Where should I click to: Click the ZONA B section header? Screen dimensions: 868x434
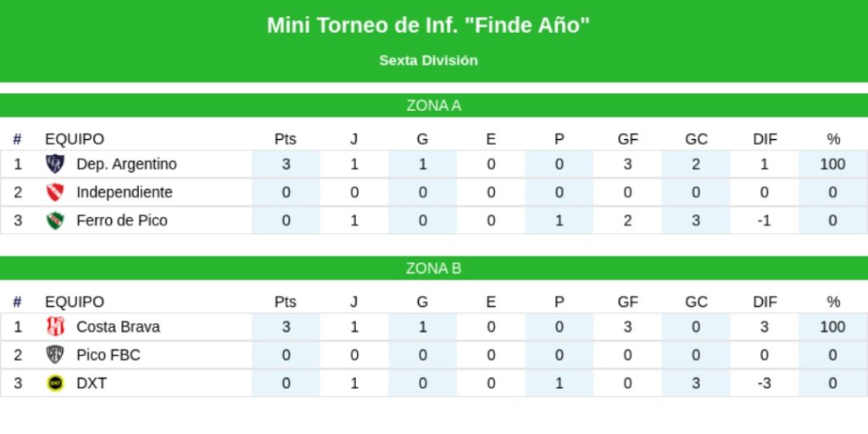pos(434,269)
